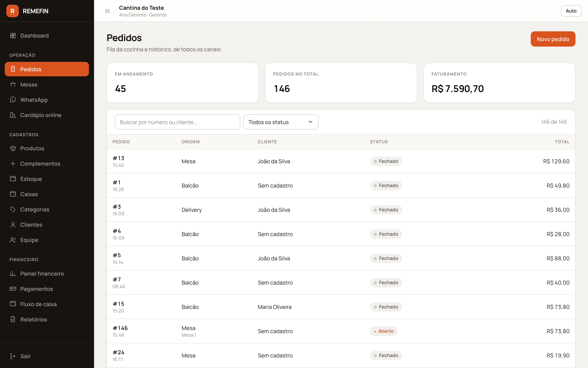Select order #5 number
The height and width of the screenshot is (368, 588).
(x=117, y=255)
